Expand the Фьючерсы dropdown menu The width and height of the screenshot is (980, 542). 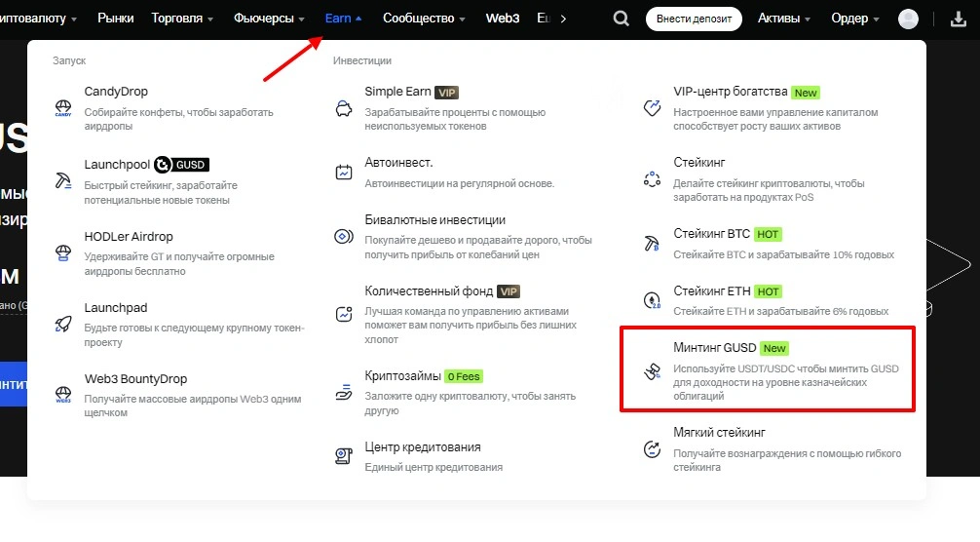[x=270, y=19]
